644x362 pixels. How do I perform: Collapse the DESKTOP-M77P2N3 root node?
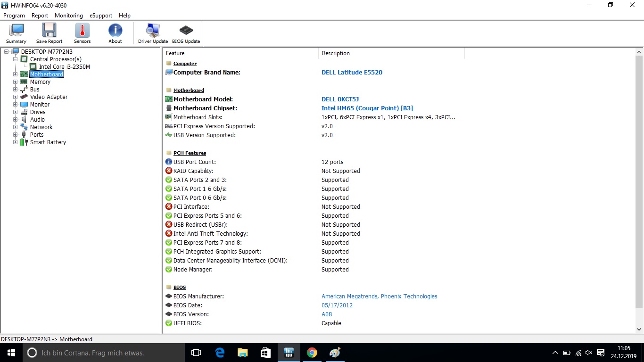[7, 52]
